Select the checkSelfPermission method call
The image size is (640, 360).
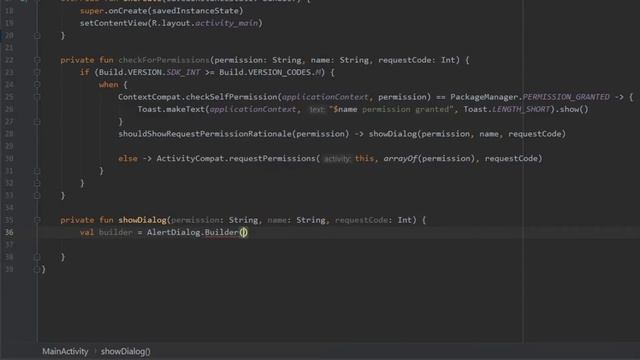pos(231,97)
